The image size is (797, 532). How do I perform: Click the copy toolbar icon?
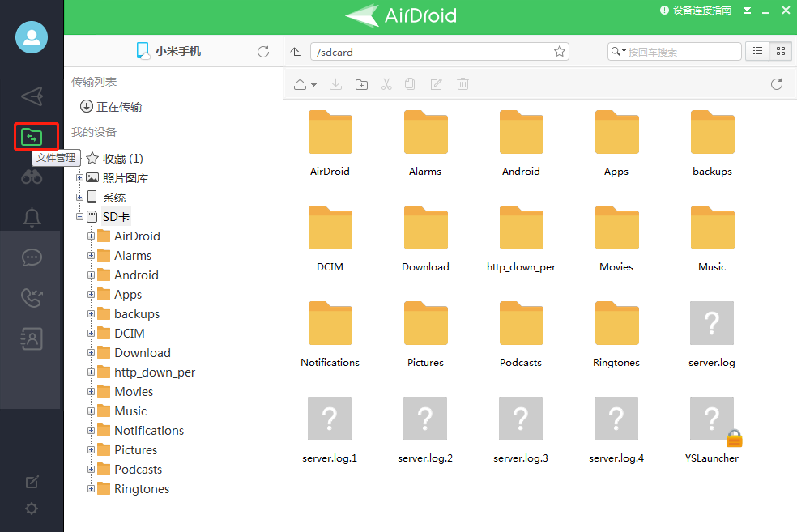410,84
